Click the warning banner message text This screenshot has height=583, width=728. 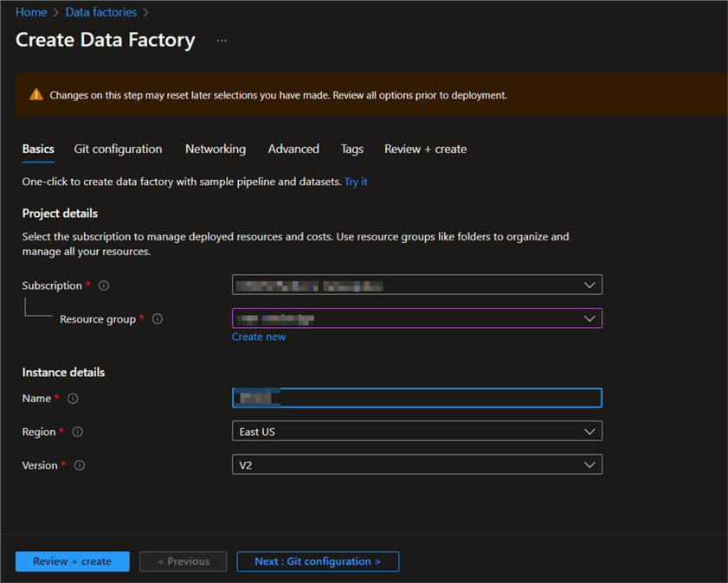(278, 95)
